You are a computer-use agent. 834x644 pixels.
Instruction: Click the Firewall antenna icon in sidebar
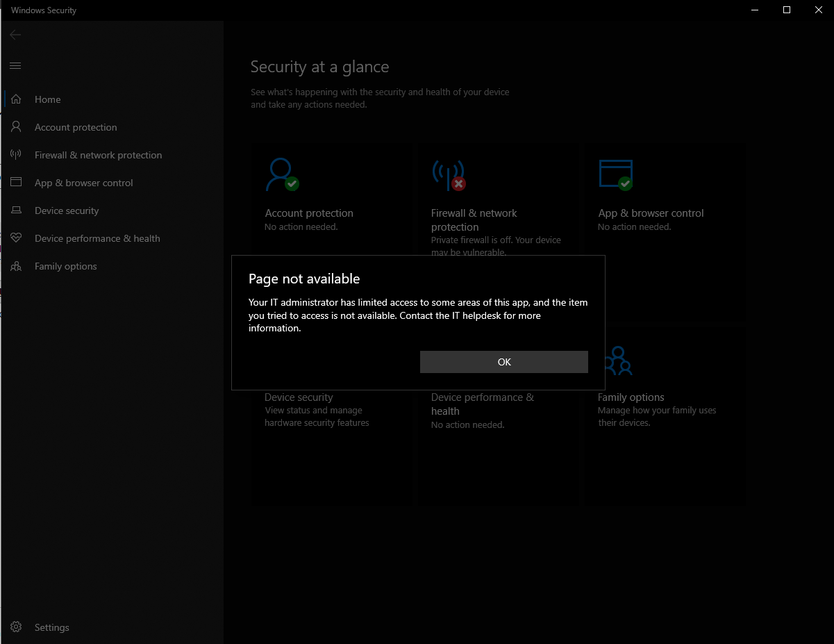16,155
